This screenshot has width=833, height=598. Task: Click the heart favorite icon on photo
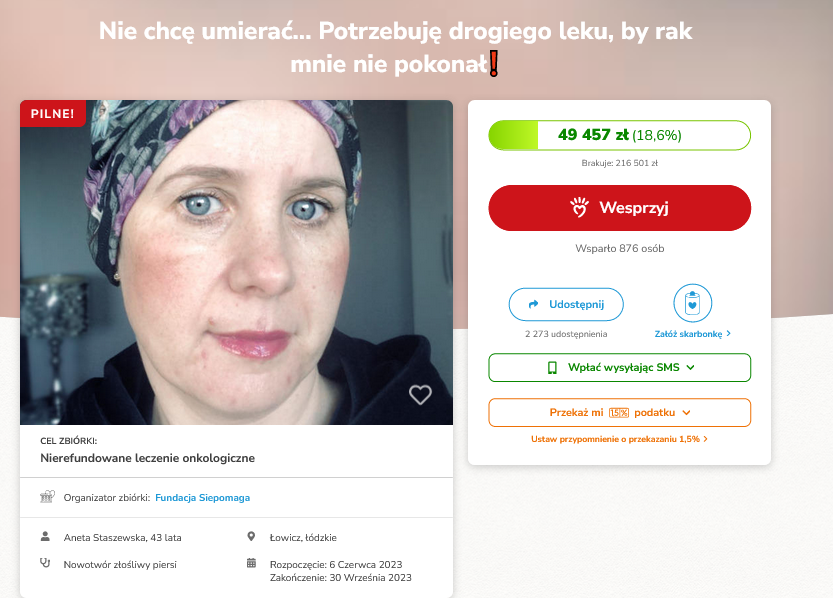[x=420, y=395]
